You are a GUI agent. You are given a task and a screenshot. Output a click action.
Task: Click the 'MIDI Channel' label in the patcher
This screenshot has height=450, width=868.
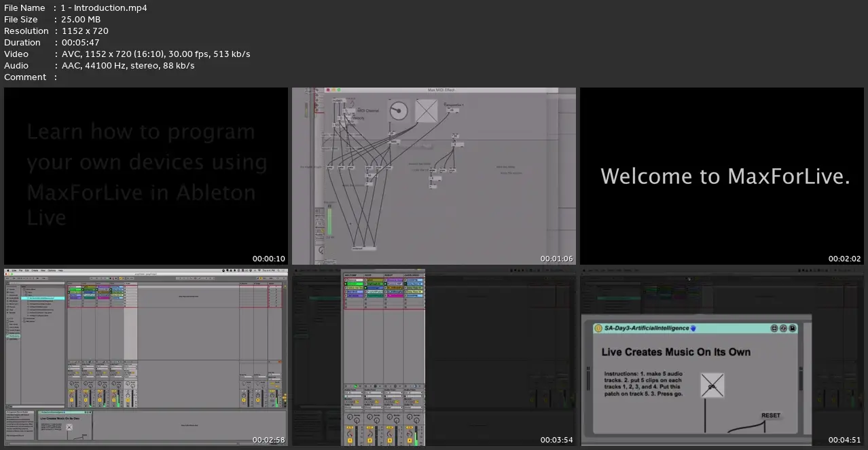click(367, 110)
